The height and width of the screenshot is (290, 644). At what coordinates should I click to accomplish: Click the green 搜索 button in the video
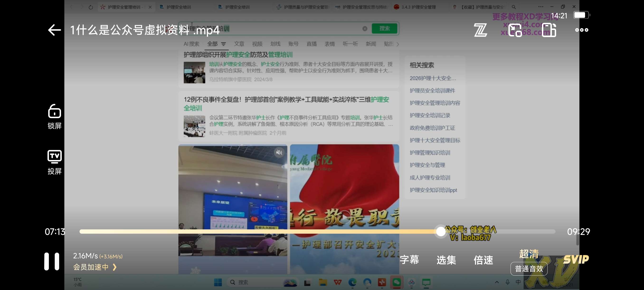point(384,29)
